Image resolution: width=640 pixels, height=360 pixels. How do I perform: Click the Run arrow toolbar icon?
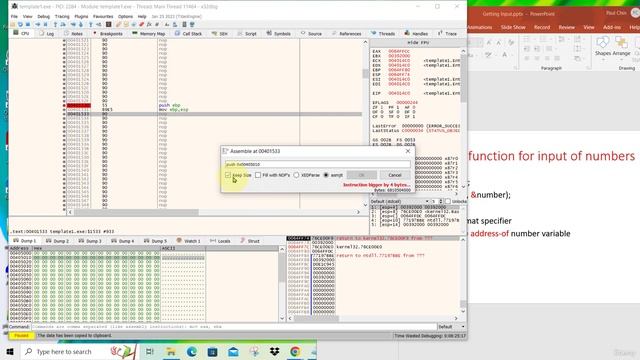coord(38,24)
